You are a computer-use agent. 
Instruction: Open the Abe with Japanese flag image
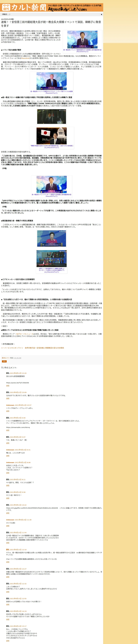[x=52, y=136]
